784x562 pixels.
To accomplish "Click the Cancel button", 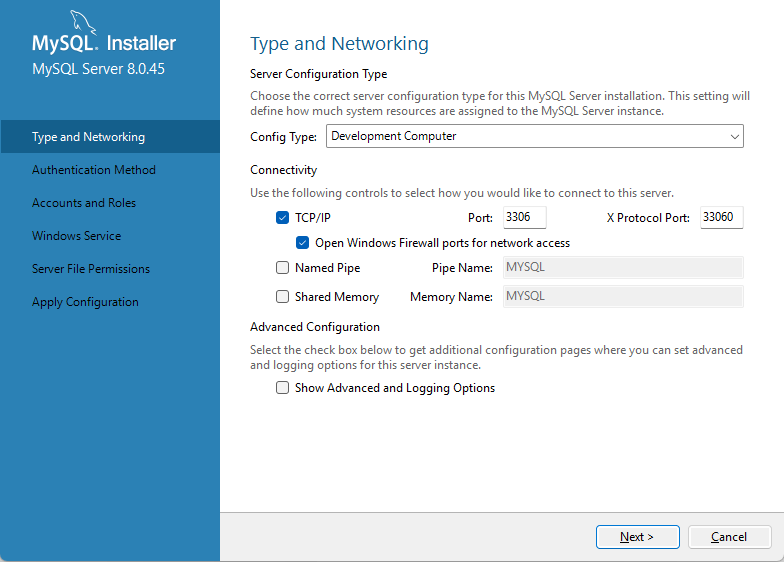I will [730, 536].
